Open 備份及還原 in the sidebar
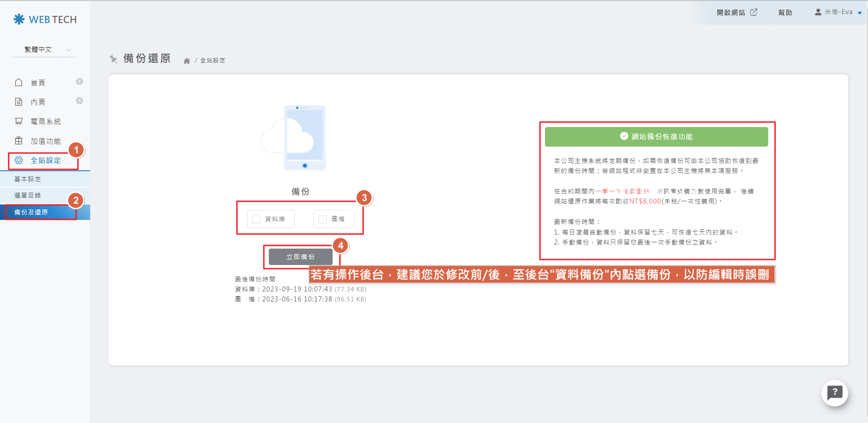The height and width of the screenshot is (423, 868). tap(31, 212)
